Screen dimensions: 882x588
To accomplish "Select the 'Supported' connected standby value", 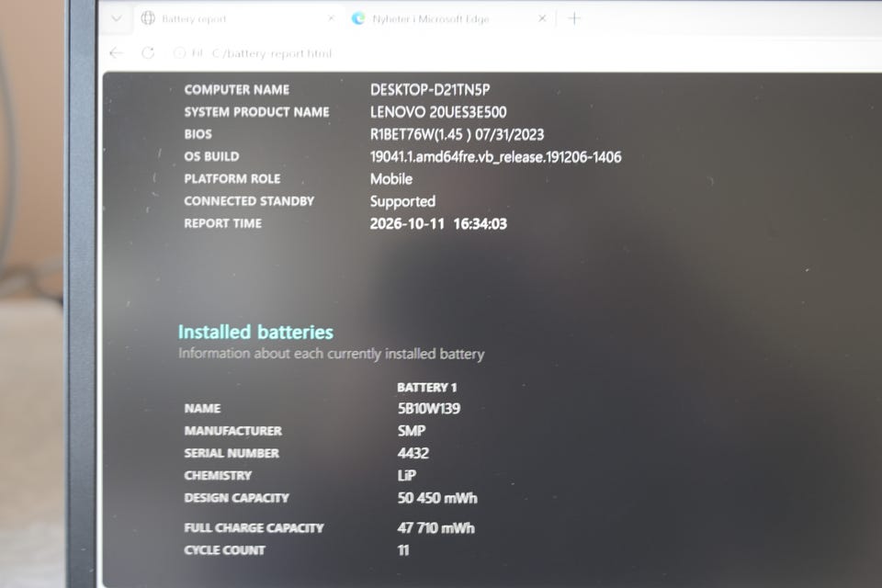I will 402,201.
